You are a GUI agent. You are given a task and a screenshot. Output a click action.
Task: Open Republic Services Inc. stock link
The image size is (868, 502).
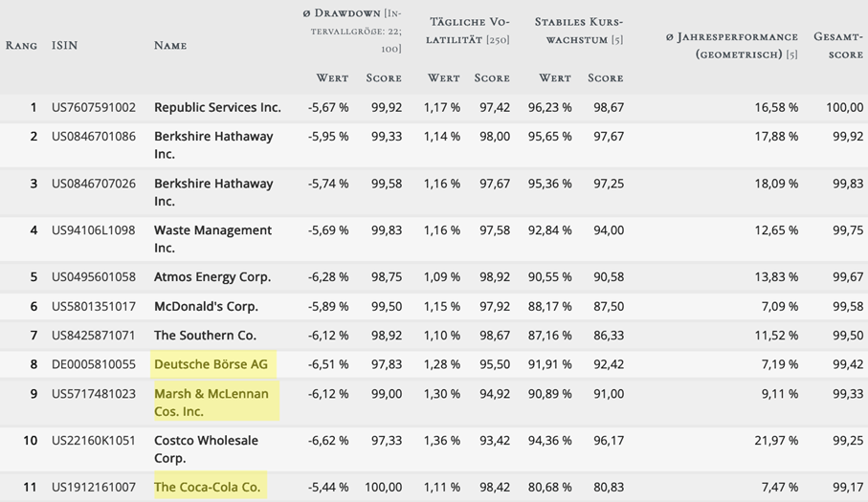[x=217, y=108]
